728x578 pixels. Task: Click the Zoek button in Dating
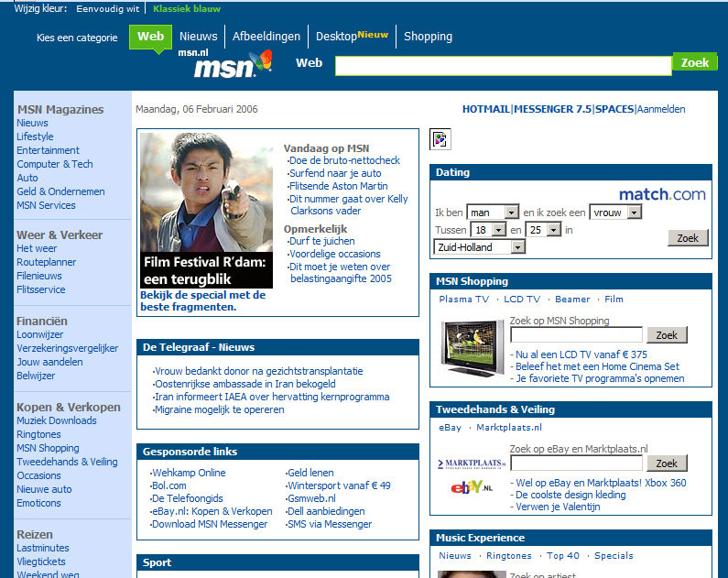click(x=688, y=237)
